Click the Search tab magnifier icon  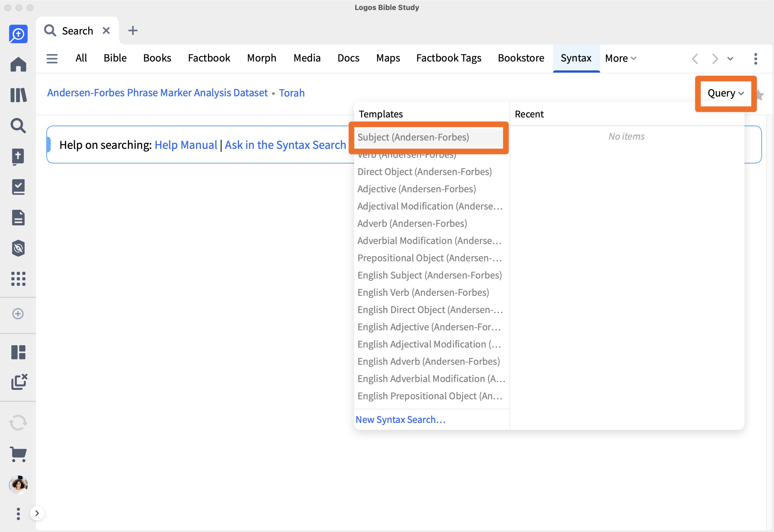point(50,30)
